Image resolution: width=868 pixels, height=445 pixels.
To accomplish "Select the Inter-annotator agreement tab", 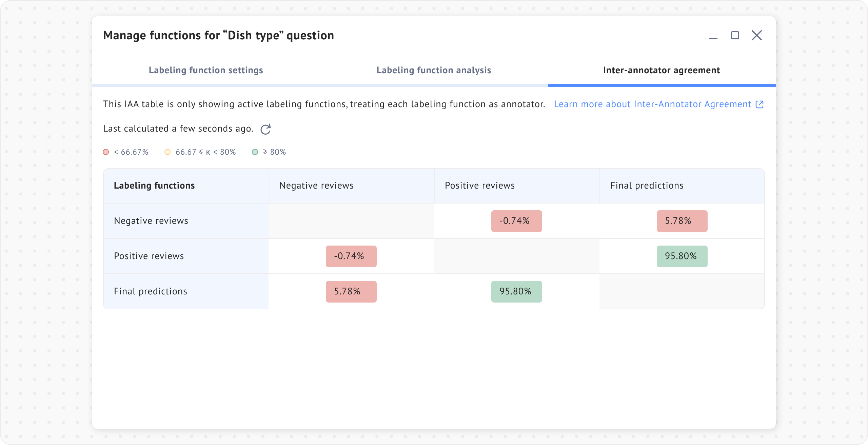I will (661, 70).
